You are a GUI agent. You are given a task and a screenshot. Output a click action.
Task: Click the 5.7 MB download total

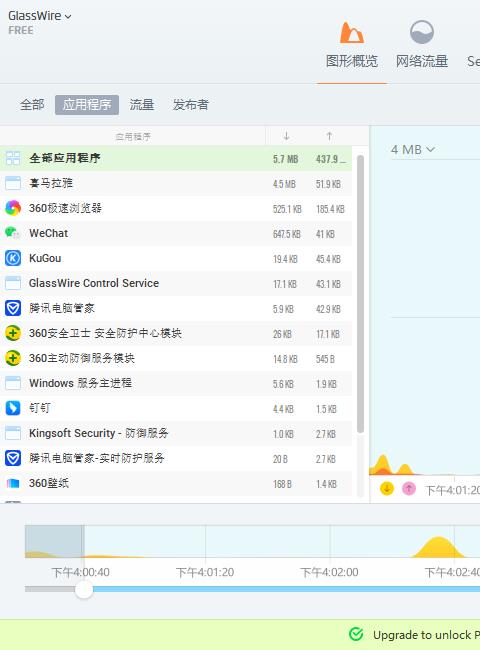click(286, 159)
